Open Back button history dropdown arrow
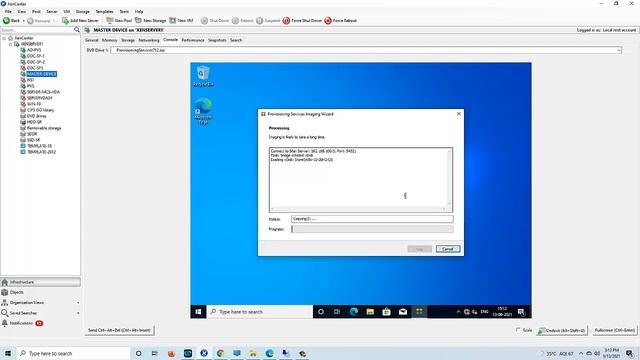This screenshot has width=640, height=360. pyautogui.click(x=23, y=21)
